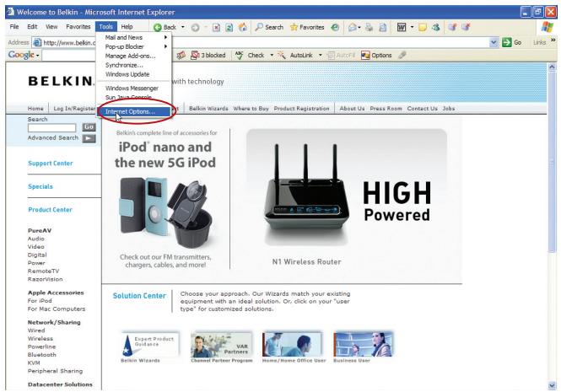
Task: Print the page using the printer icon
Action: pos(370,27)
